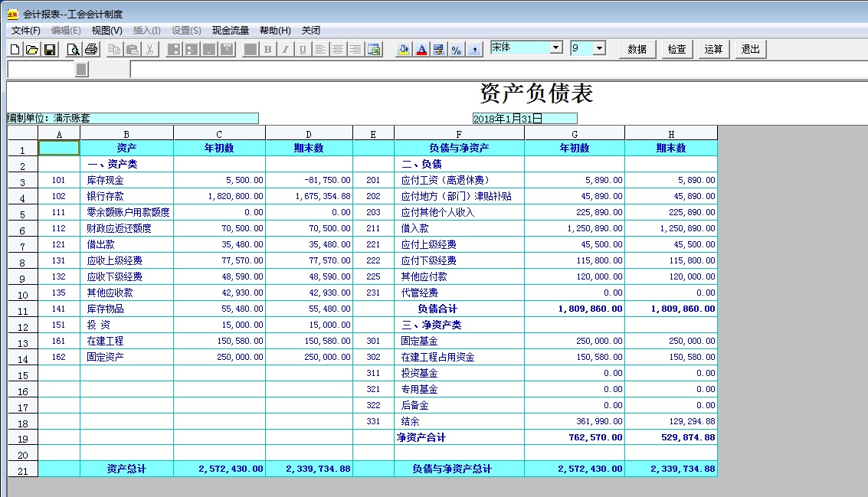Click the Cut scissors icon
Image resolution: width=868 pixels, height=497 pixels.
tap(150, 49)
